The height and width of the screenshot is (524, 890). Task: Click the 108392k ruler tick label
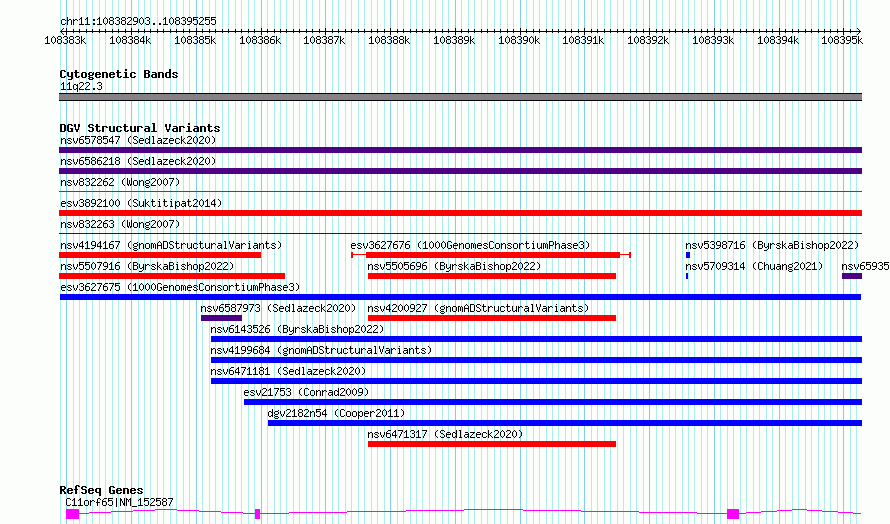tap(648, 40)
